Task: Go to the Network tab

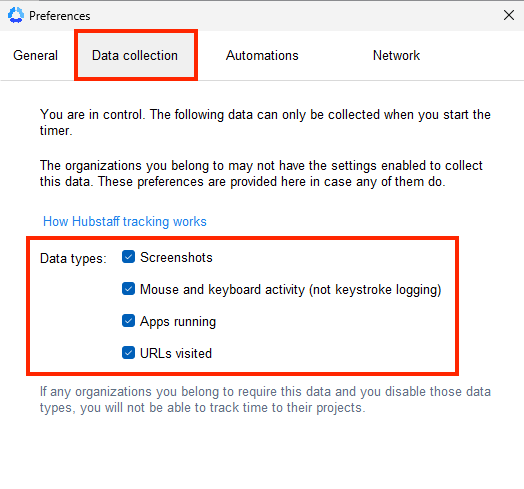Action: [396, 55]
